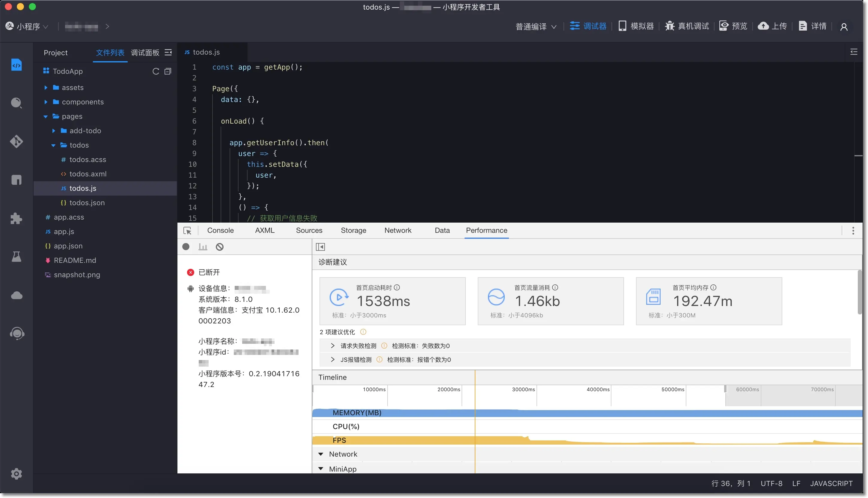The height and width of the screenshot is (498, 868).
Task: Click the 上传 upload button
Action: pyautogui.click(x=772, y=26)
